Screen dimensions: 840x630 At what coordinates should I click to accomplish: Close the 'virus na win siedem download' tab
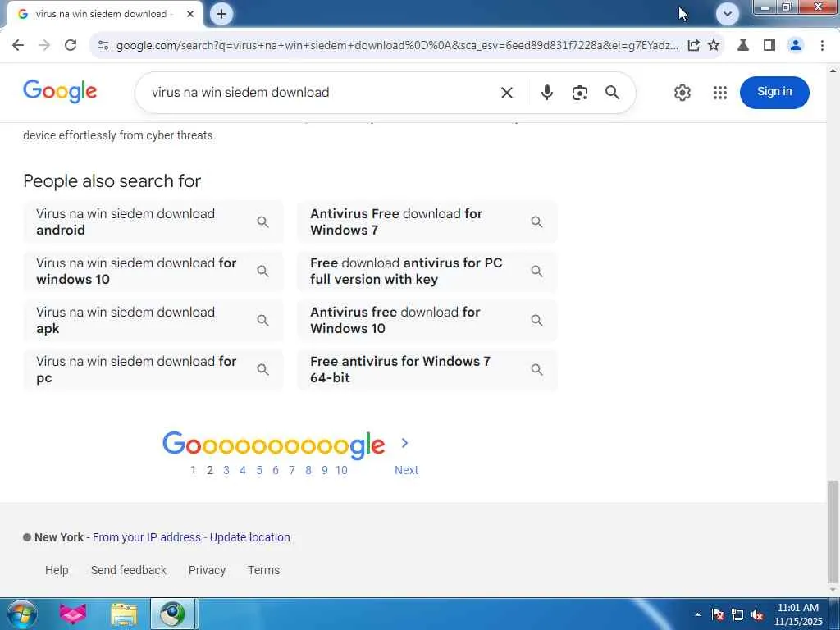click(x=189, y=14)
